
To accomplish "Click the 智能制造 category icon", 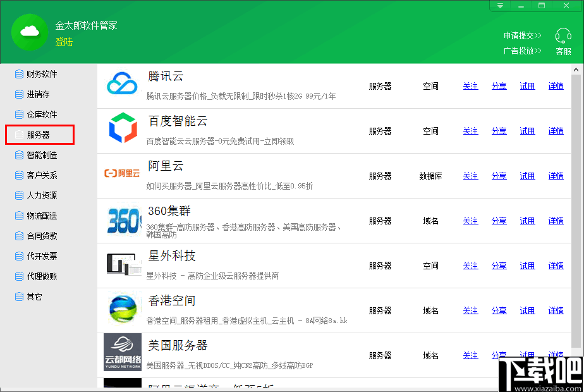I will coord(20,155).
